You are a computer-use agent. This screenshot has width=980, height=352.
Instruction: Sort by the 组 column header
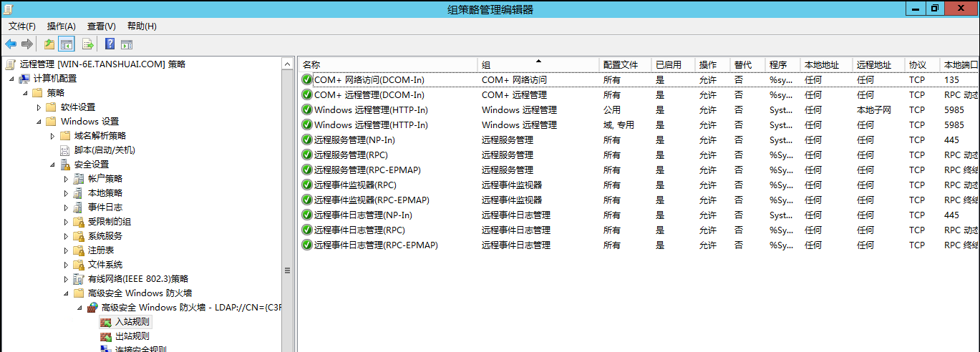coord(538,64)
